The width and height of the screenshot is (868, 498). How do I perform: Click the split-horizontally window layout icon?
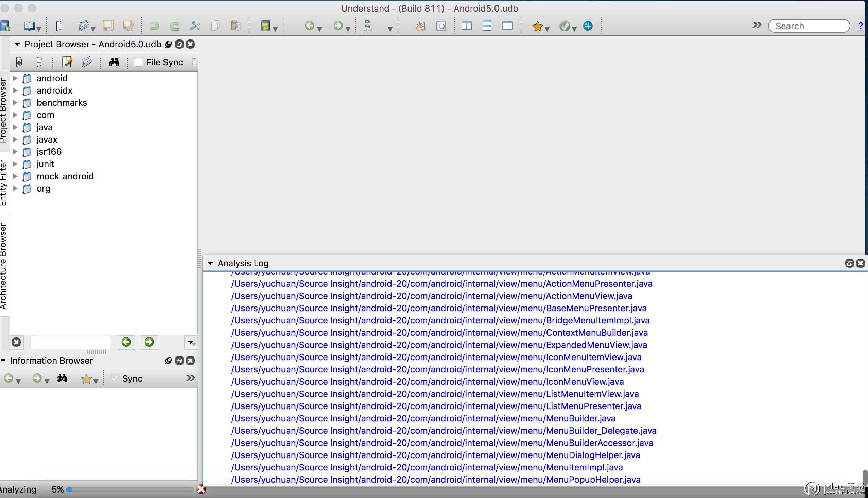[487, 26]
